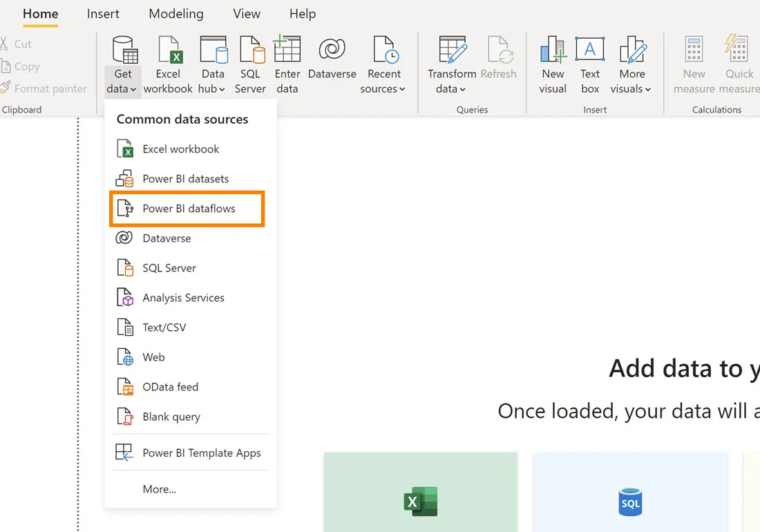This screenshot has width=760, height=532.
Task: Open the Insert ribbon tab
Action: pos(103,14)
